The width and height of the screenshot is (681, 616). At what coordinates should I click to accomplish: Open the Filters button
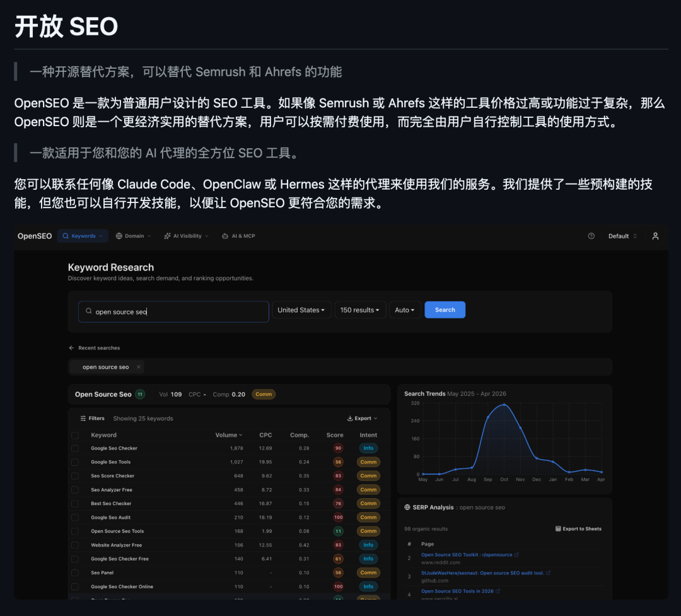pos(92,419)
